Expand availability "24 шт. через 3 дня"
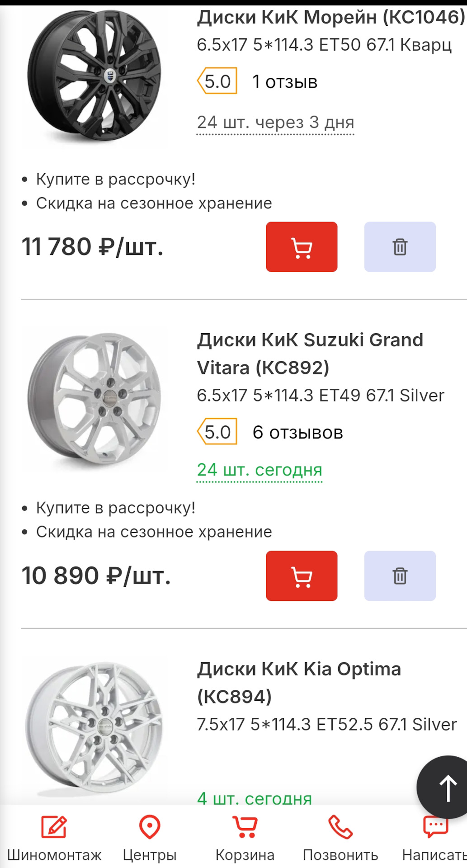Image resolution: width=467 pixels, height=868 pixels. pyautogui.click(x=275, y=123)
